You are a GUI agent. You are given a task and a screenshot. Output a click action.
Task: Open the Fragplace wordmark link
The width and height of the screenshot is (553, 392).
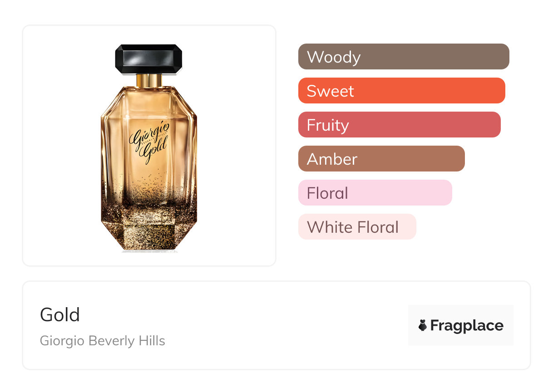pos(467,326)
